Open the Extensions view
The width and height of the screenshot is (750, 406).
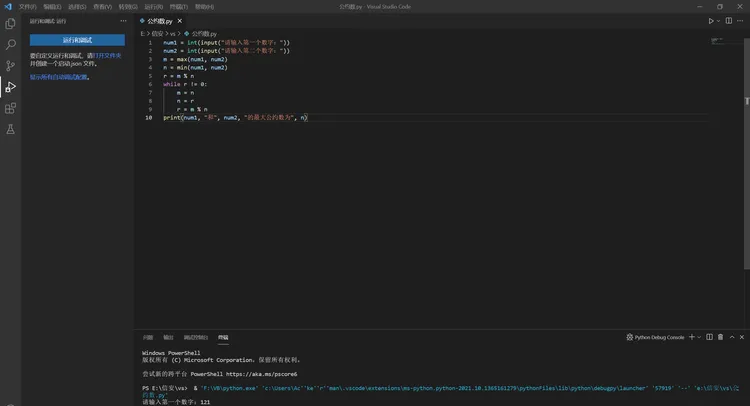[x=10, y=108]
